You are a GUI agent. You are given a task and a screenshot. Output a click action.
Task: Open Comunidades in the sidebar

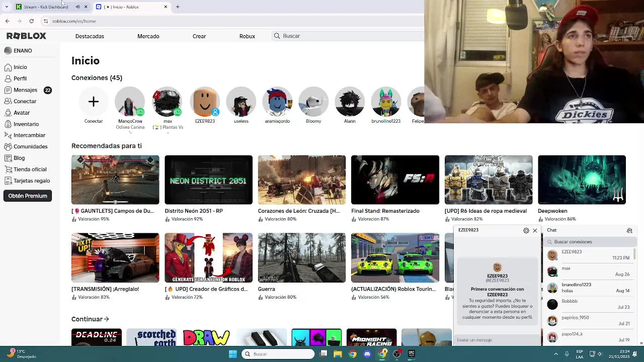click(x=26, y=146)
